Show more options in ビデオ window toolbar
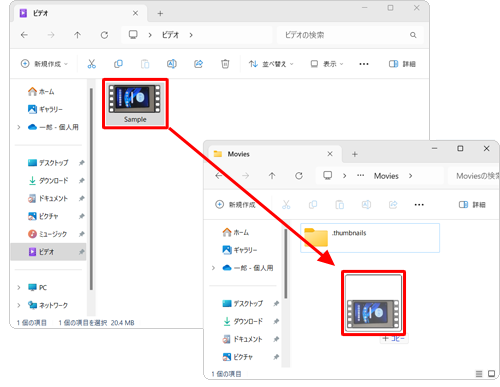This screenshot has height=387, width=500. pyautogui.click(x=364, y=64)
